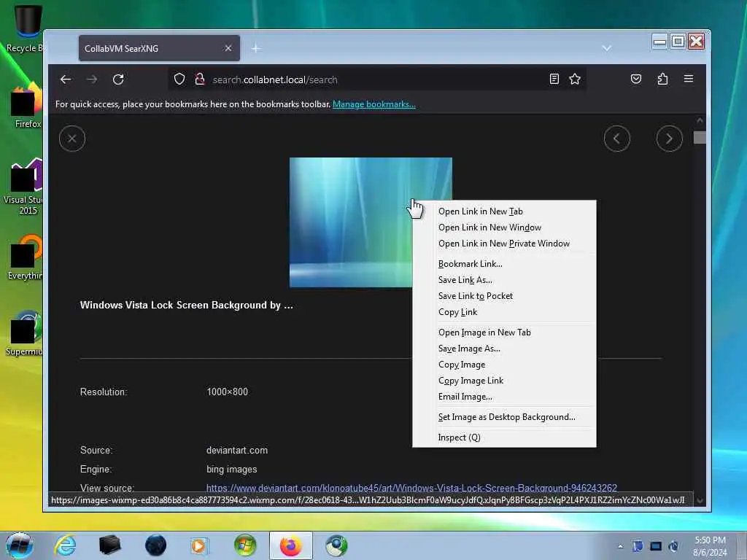Click the deviantart.com source text
This screenshot has height=560, width=747.
(237, 451)
